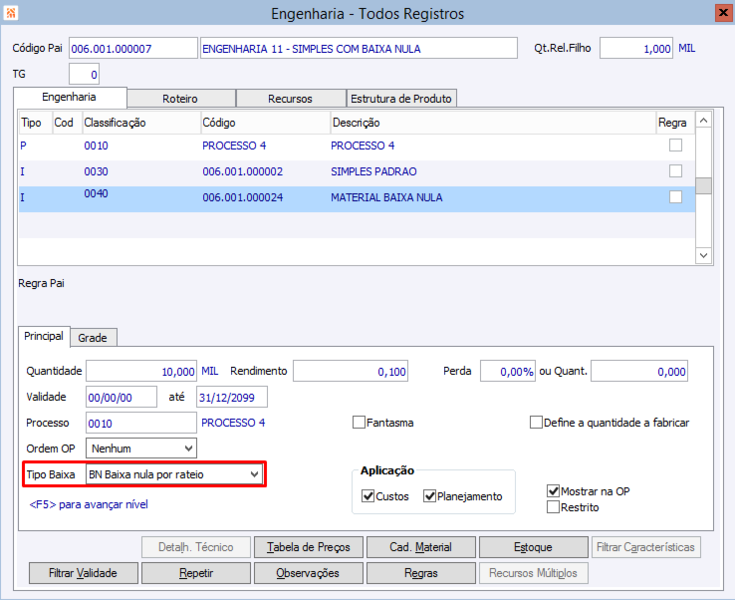Enable the Restrito checkbox
This screenshot has height=600, width=735.
pos(553,507)
